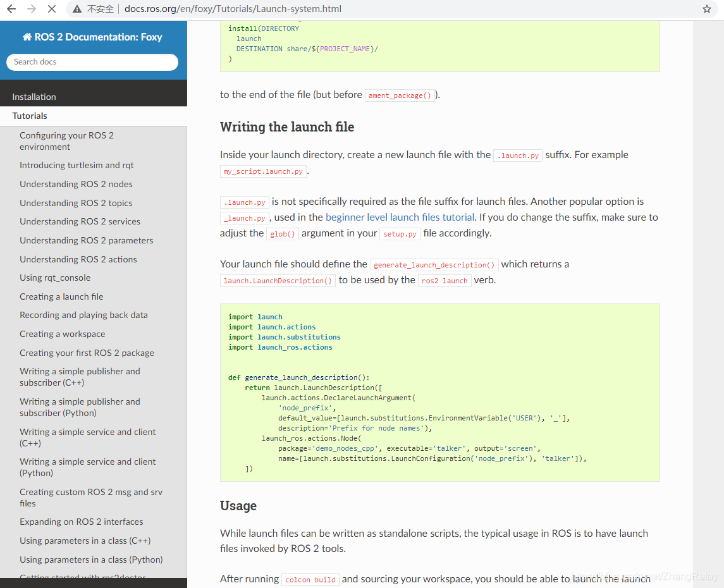Open service and client (C++) tutorial
Image resolution: width=724 pixels, height=588 pixels.
coord(88,438)
